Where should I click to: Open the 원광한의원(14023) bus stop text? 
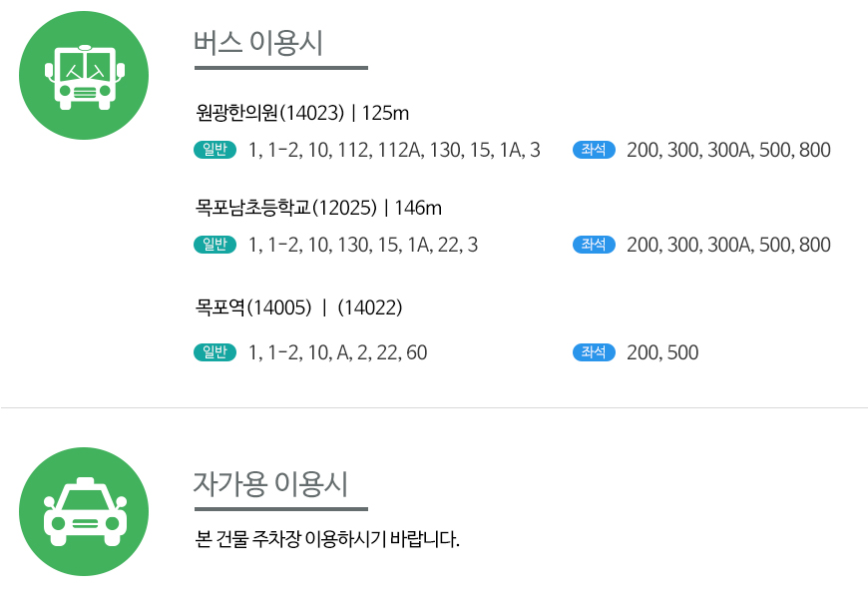270,113
